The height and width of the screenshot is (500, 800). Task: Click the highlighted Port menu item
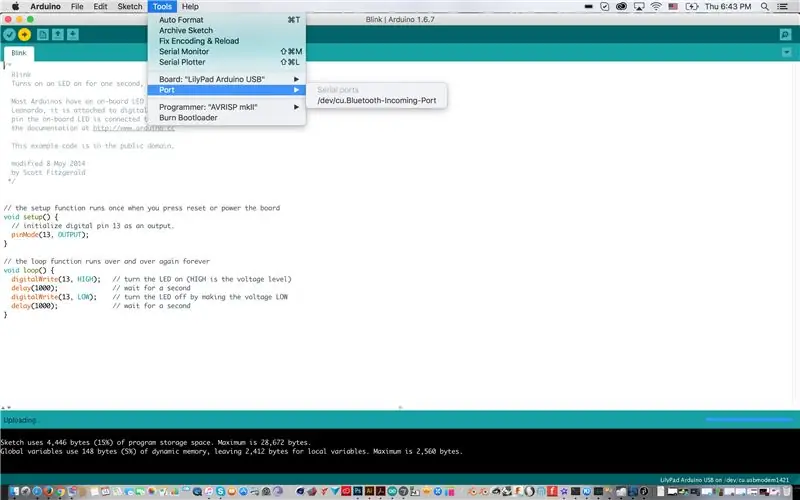pos(227,90)
